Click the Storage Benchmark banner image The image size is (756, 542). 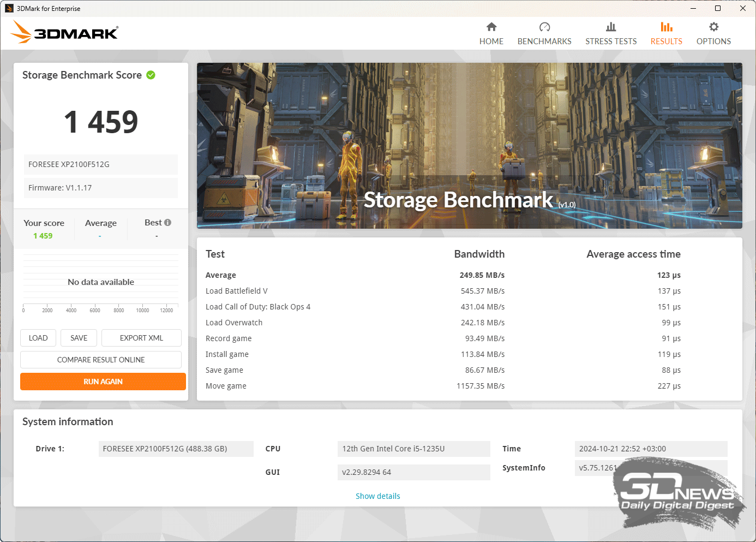pyautogui.click(x=469, y=146)
